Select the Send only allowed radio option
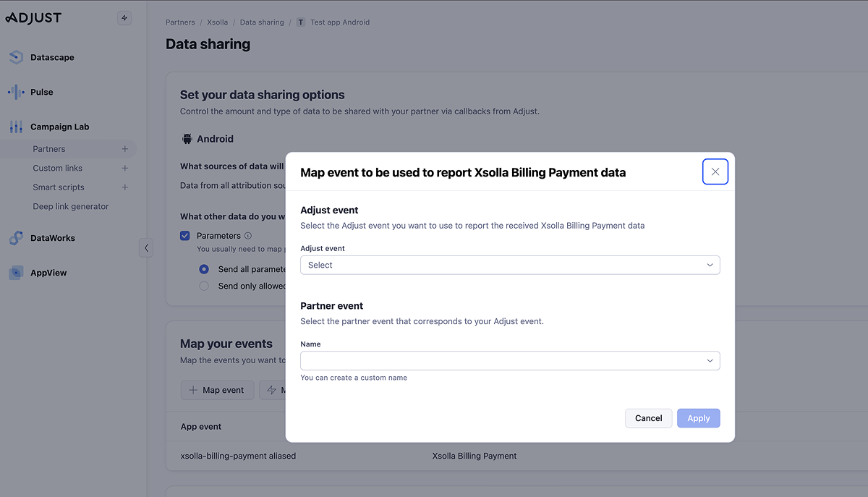 point(204,286)
